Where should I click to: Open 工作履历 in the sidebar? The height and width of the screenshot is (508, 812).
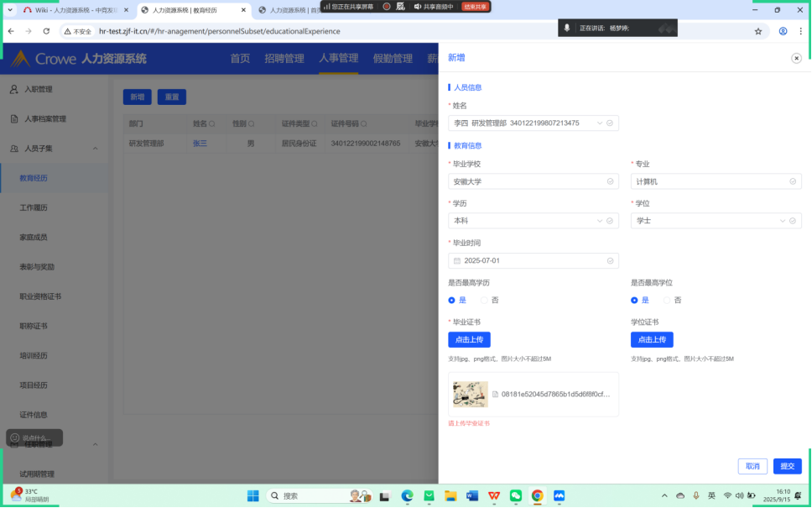click(x=34, y=208)
